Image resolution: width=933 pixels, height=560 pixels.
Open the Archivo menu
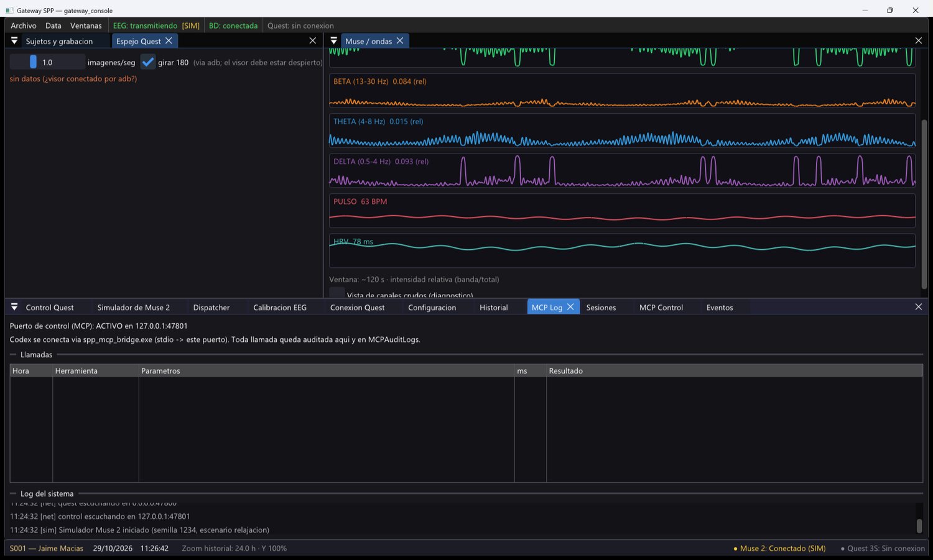tap(24, 25)
